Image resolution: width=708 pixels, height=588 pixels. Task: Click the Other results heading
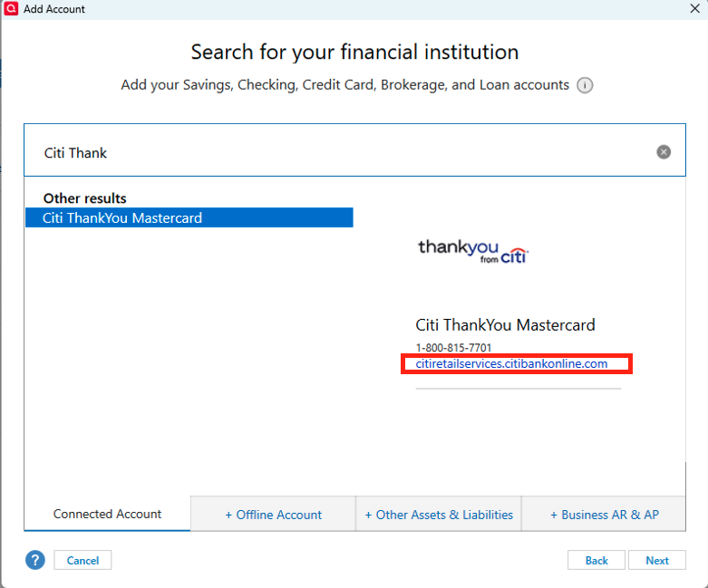(85, 198)
